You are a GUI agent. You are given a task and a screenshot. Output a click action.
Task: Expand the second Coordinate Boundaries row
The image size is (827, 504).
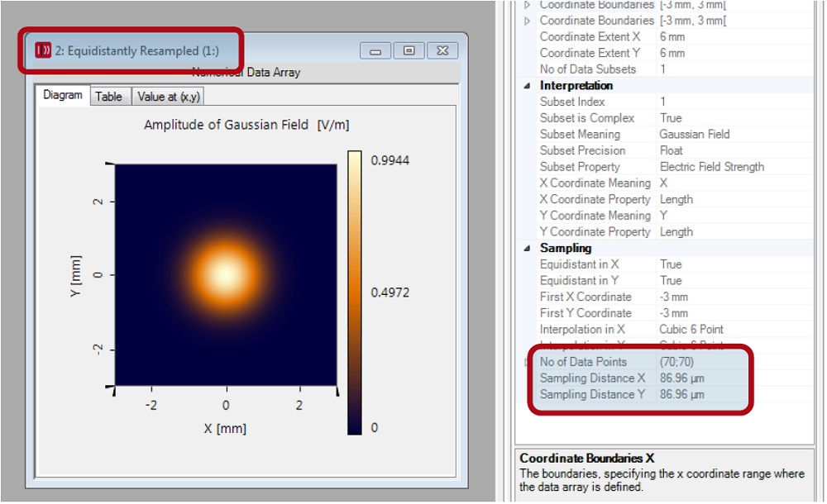527,21
